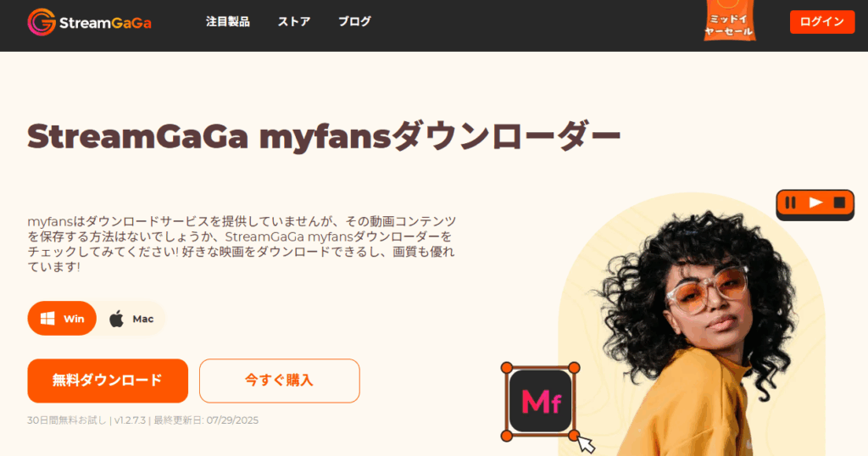
Task: Open the ストア menu item
Action: pos(294,21)
